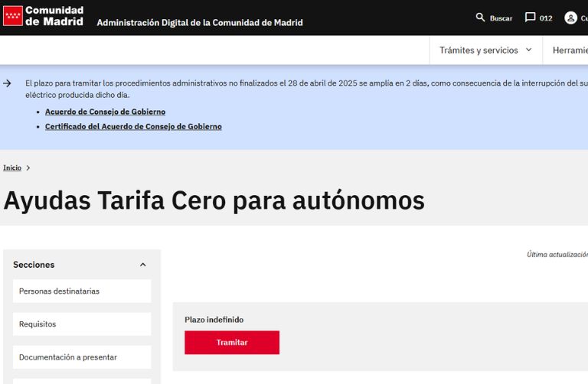The height and width of the screenshot is (384, 588).
Task: Open the Herramientas menu
Action: (x=570, y=50)
